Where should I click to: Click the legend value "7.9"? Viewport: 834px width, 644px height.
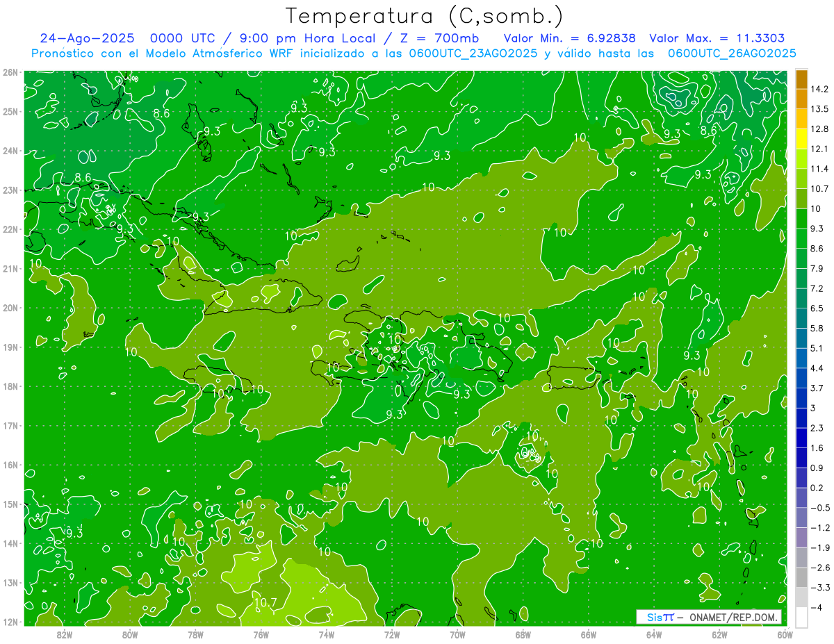point(817,268)
